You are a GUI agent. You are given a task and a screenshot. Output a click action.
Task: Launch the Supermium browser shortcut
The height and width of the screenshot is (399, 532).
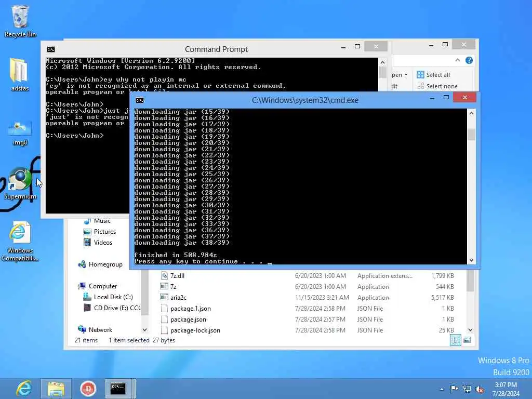20,183
